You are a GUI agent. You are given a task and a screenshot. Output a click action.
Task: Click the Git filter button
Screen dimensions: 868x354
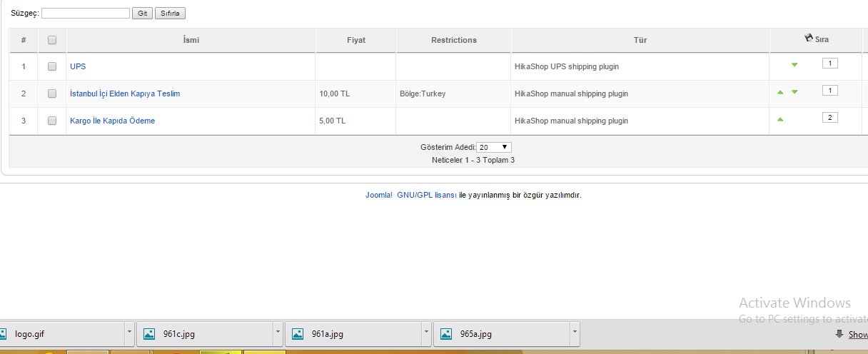[x=143, y=14]
